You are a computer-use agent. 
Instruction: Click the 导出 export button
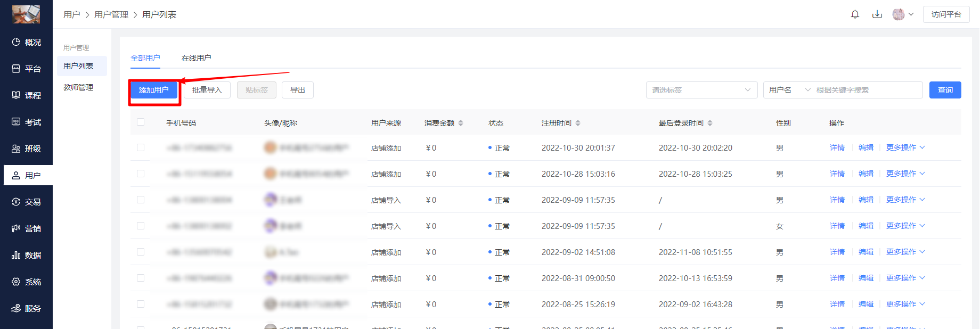tap(298, 90)
